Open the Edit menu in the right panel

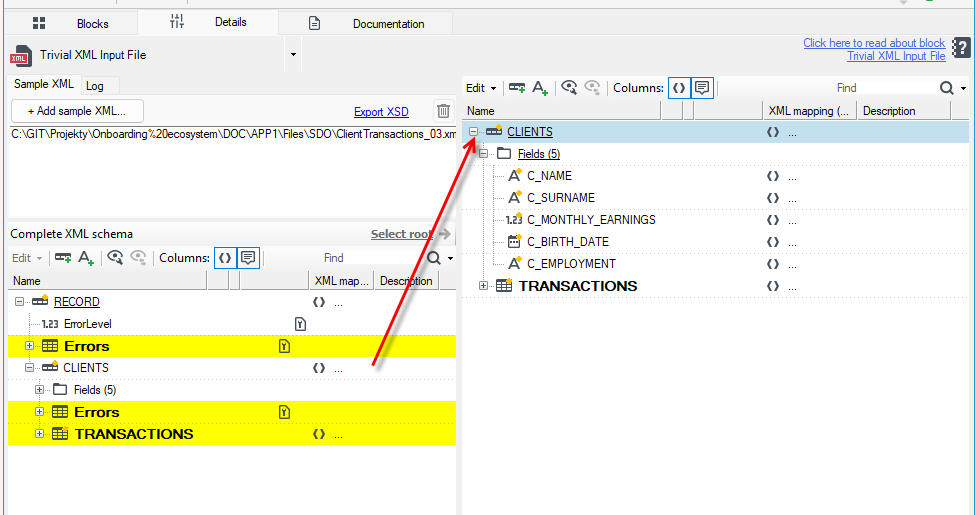point(481,88)
